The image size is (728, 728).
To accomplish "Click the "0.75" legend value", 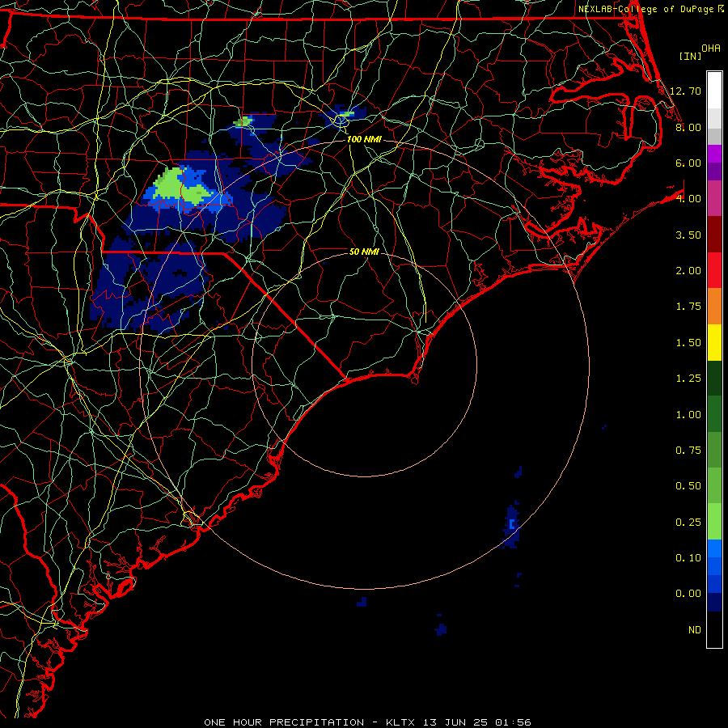I will click(x=688, y=451).
